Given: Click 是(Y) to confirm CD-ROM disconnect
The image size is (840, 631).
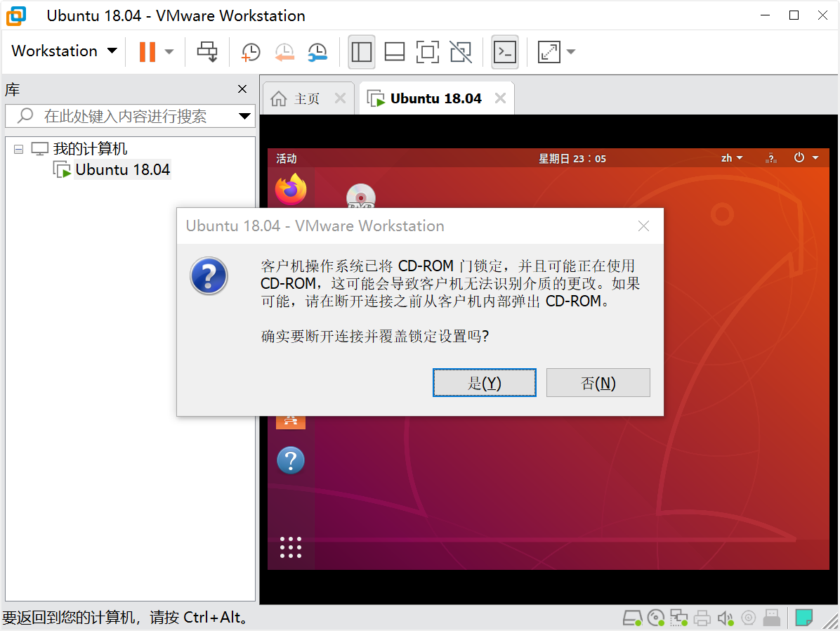Looking at the screenshot, I should (x=484, y=382).
